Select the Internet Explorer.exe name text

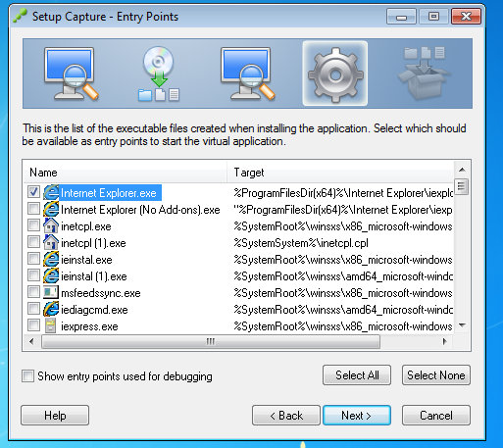coord(109,193)
